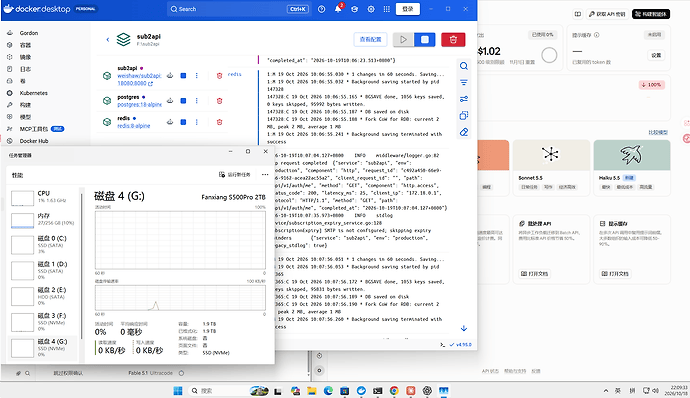Viewport: 690px width, 398px height.
Task: Select 磁盘 3 (F:) in Task Manager
Action: (43, 322)
